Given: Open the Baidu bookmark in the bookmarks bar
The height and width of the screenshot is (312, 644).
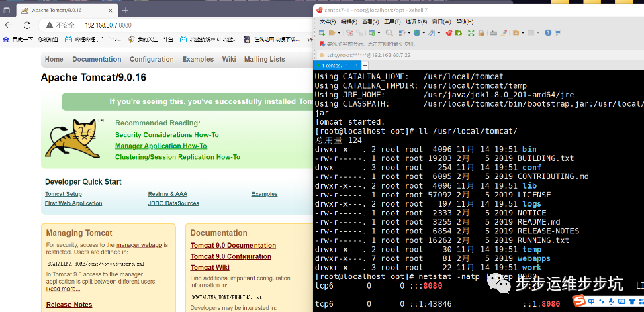Looking at the screenshot, I should pyautogui.click(x=30, y=40).
